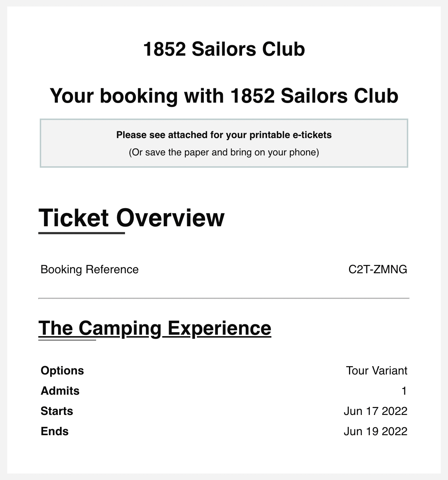Click the printable e-tickets notice box
Screen dimensions: 448x480
[224, 143]
